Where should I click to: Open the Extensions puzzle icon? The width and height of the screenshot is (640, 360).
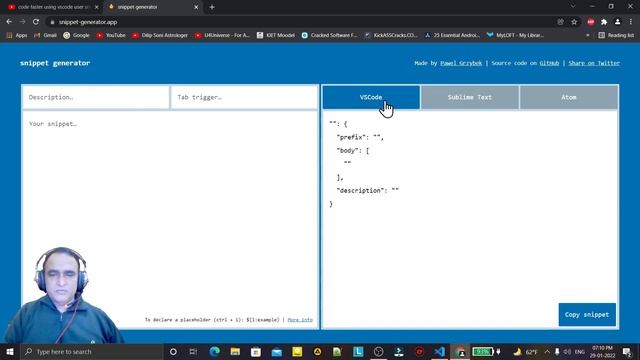[x=604, y=22]
